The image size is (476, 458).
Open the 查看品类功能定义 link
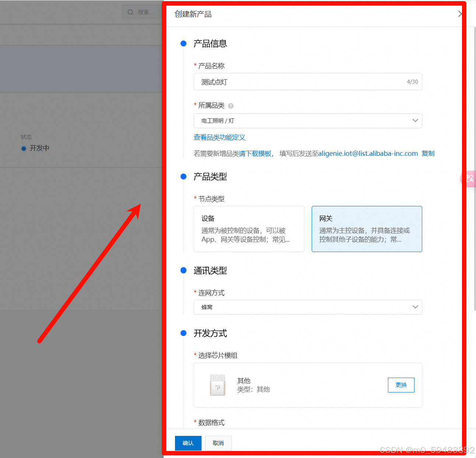click(219, 137)
